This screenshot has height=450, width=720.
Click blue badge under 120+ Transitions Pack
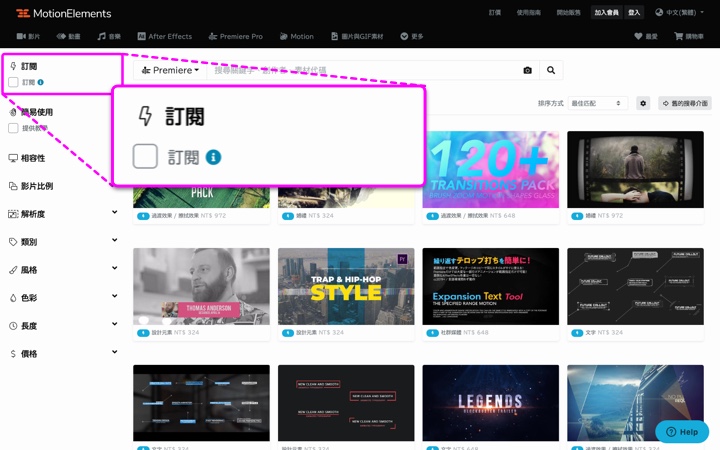click(x=432, y=216)
